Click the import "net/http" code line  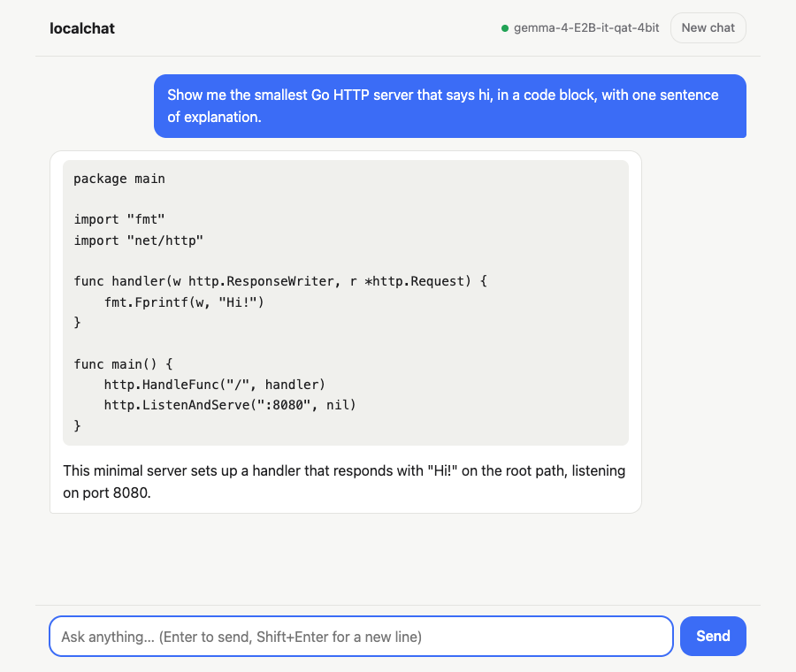(x=139, y=241)
